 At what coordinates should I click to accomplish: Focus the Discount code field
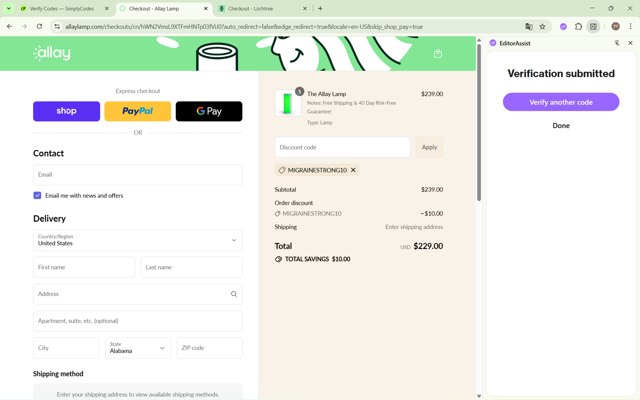(342, 147)
